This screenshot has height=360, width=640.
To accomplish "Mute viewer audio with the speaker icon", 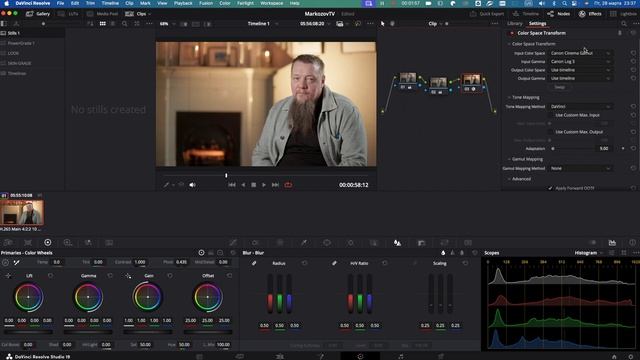I will click(192, 185).
